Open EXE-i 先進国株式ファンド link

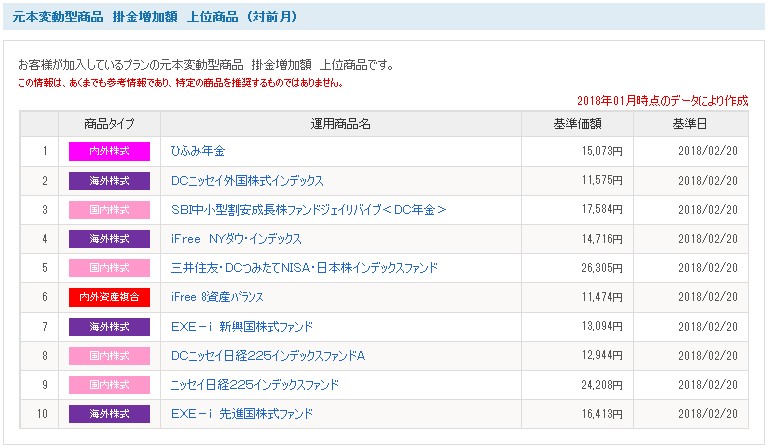coord(241,414)
